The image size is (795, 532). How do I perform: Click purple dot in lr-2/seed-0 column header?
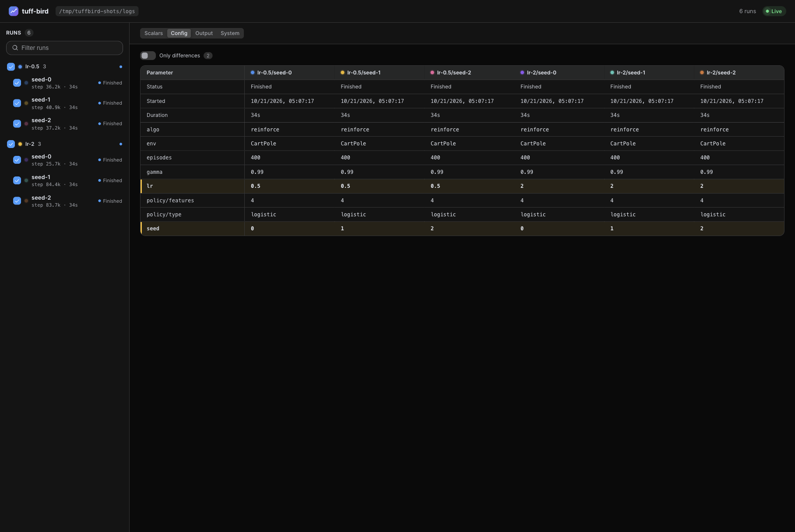click(522, 73)
